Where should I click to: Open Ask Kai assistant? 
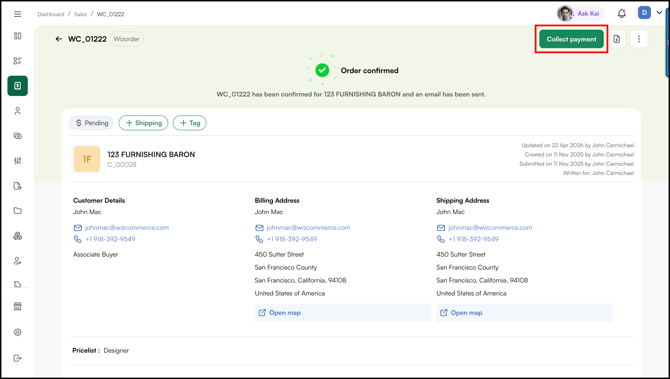pos(580,14)
